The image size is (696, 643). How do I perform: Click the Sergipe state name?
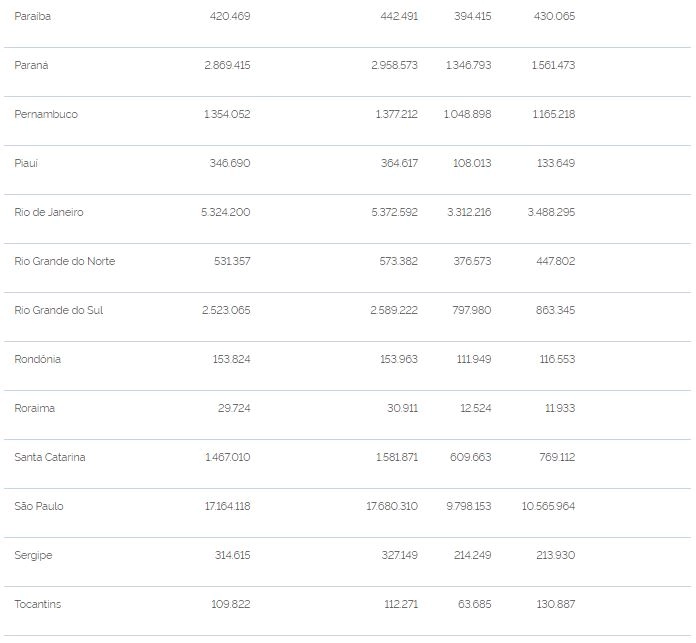point(33,556)
